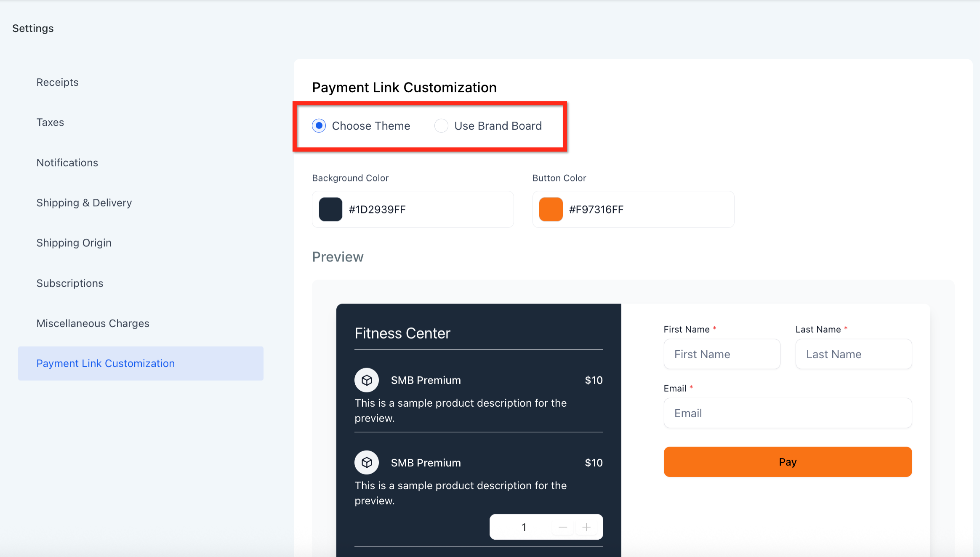This screenshot has width=980, height=557.
Task: Open the dark Background Color swatch
Action: point(330,209)
